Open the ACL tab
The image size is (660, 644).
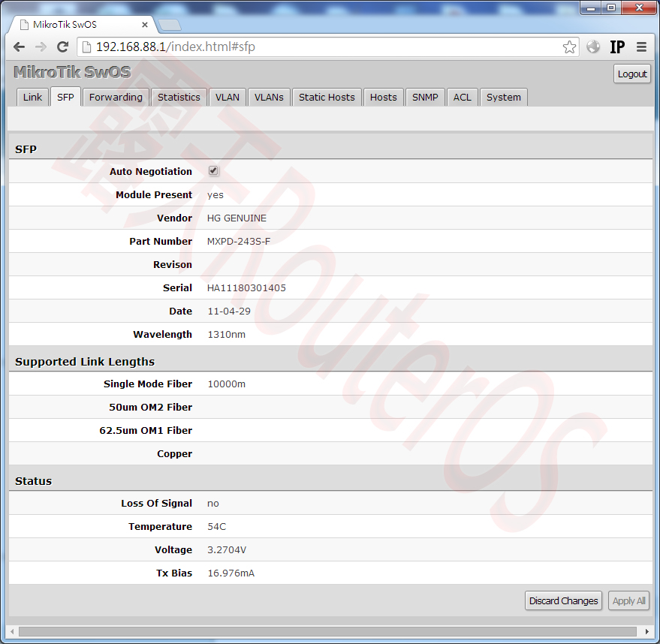pyautogui.click(x=463, y=97)
